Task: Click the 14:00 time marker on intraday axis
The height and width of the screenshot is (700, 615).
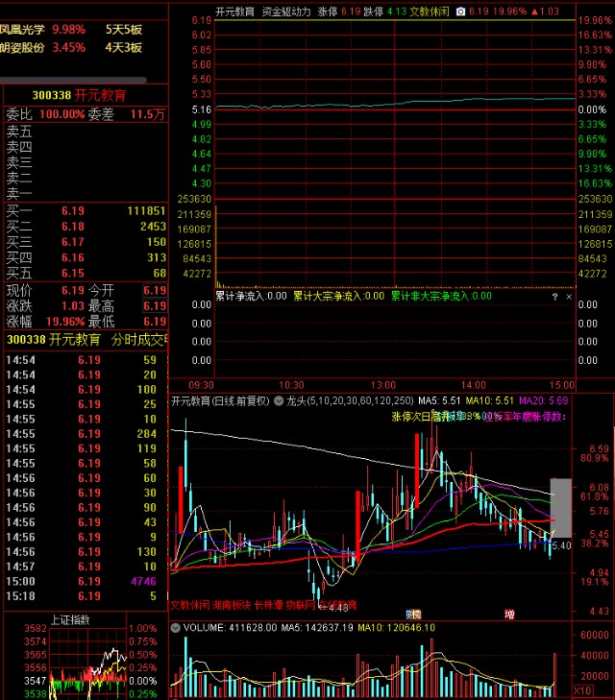Action: coord(474,385)
